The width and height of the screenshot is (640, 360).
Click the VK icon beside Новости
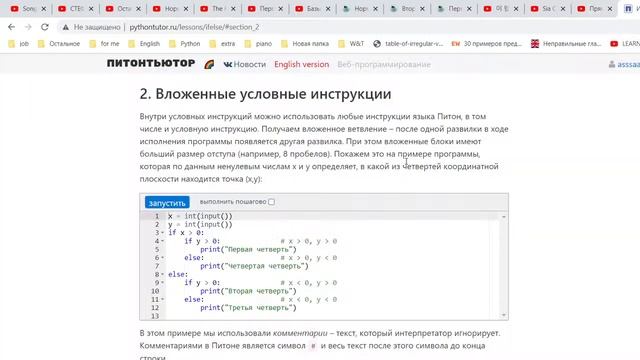(x=228, y=64)
